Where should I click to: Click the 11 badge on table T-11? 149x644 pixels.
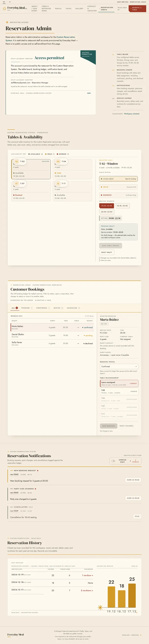(x=58, y=184)
